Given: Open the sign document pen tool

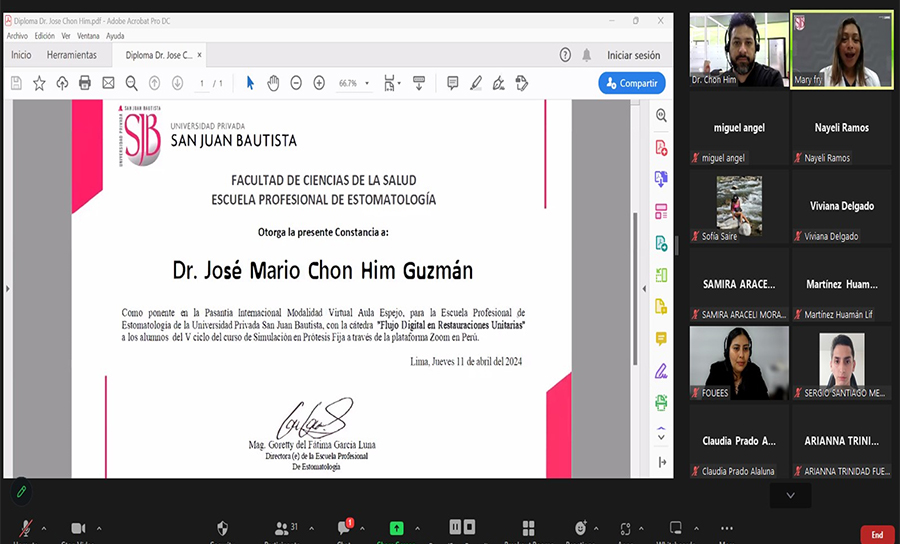Looking at the screenshot, I should [498, 83].
